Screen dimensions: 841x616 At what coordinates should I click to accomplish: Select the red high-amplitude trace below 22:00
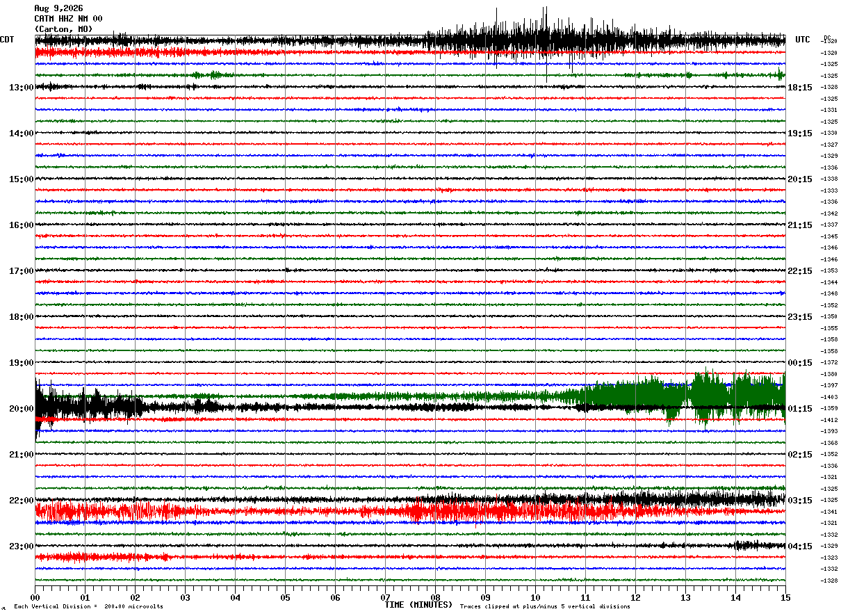pos(410,512)
